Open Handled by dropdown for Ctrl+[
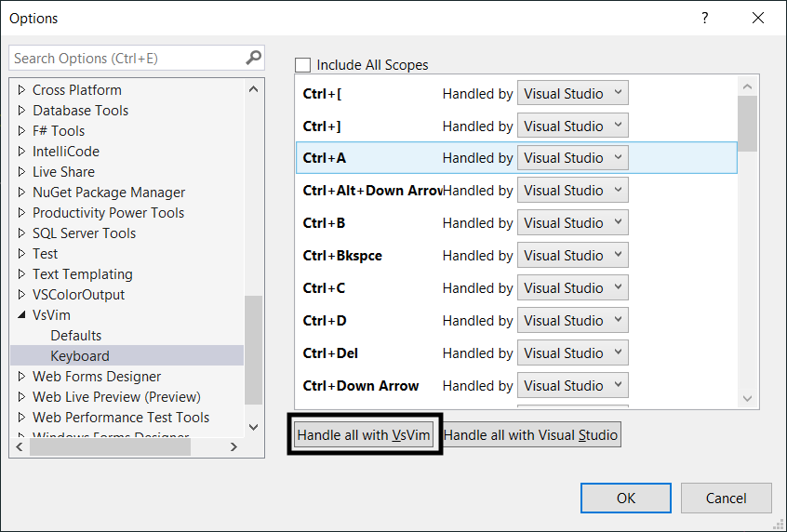Image resolution: width=787 pixels, height=532 pixels. click(x=573, y=93)
